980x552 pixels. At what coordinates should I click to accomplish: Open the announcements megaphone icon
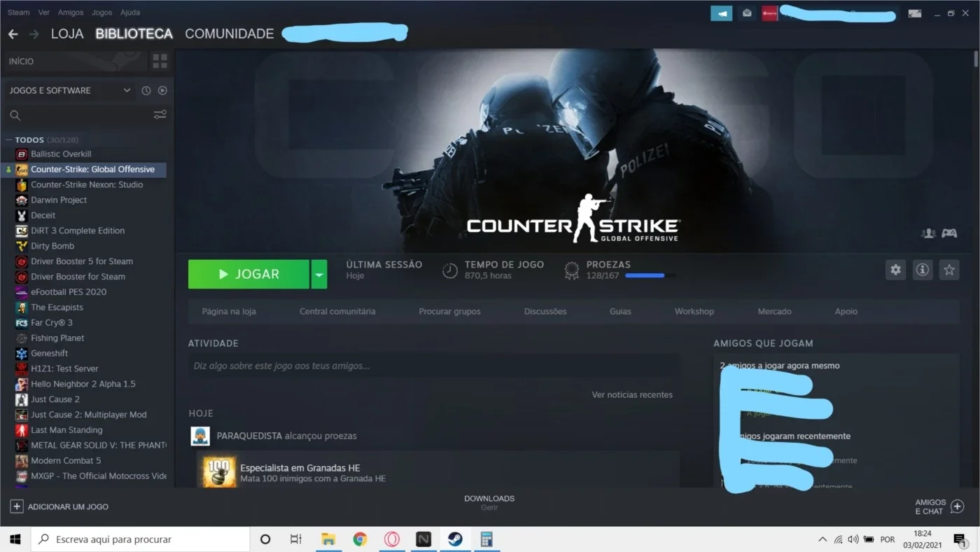(x=722, y=13)
